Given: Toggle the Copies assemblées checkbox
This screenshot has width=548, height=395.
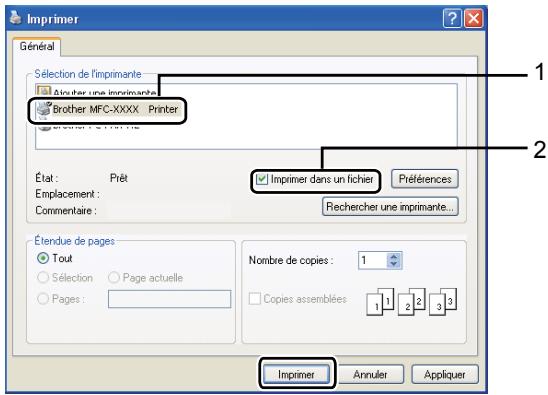Looking at the screenshot, I should pos(254,299).
